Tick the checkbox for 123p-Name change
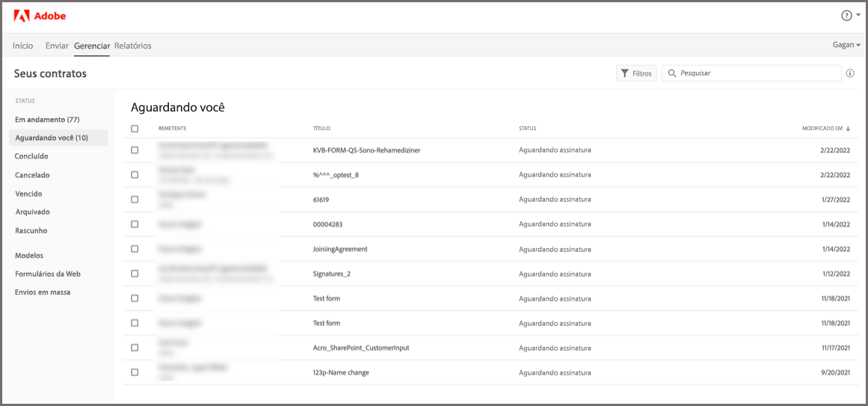This screenshot has height=406, width=868. click(135, 372)
